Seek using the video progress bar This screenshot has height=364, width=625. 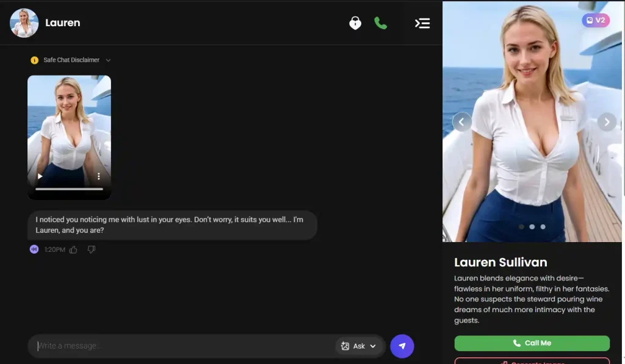tap(69, 189)
